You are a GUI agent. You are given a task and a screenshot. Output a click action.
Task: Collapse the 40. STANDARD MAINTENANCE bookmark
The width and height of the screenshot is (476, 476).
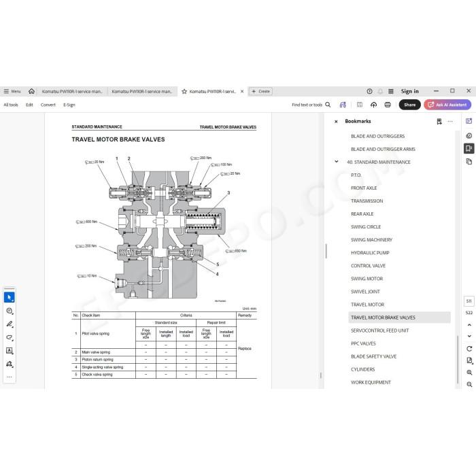pos(337,162)
